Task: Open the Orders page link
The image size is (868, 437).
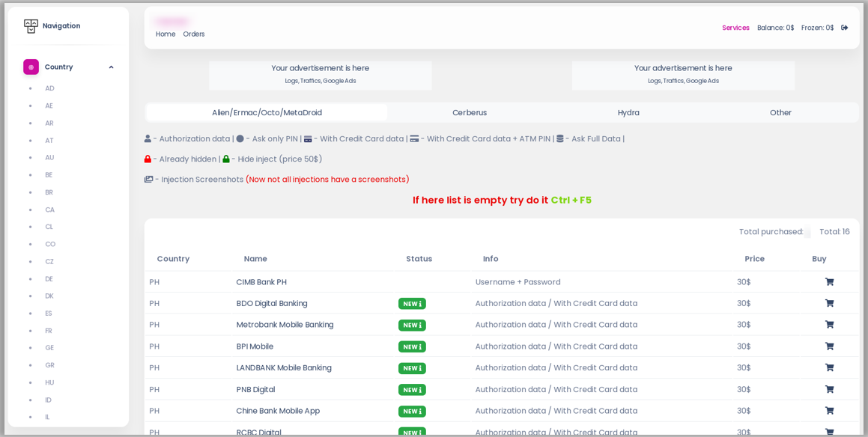Action: pyautogui.click(x=193, y=34)
